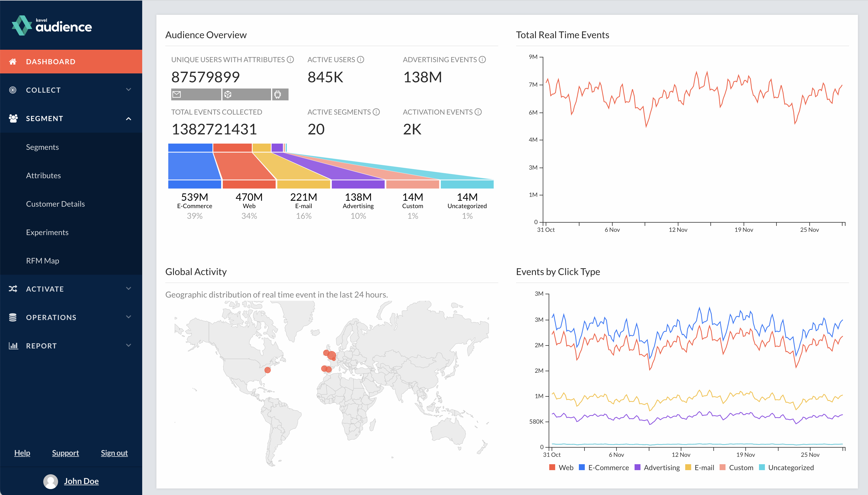
Task: Click the Kevel Audience logo
Action: click(52, 25)
